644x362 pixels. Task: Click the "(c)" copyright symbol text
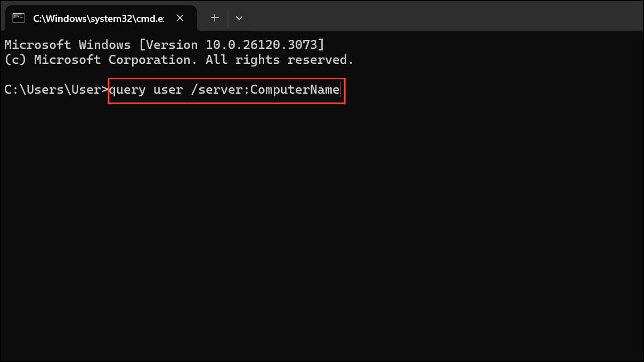coord(15,60)
